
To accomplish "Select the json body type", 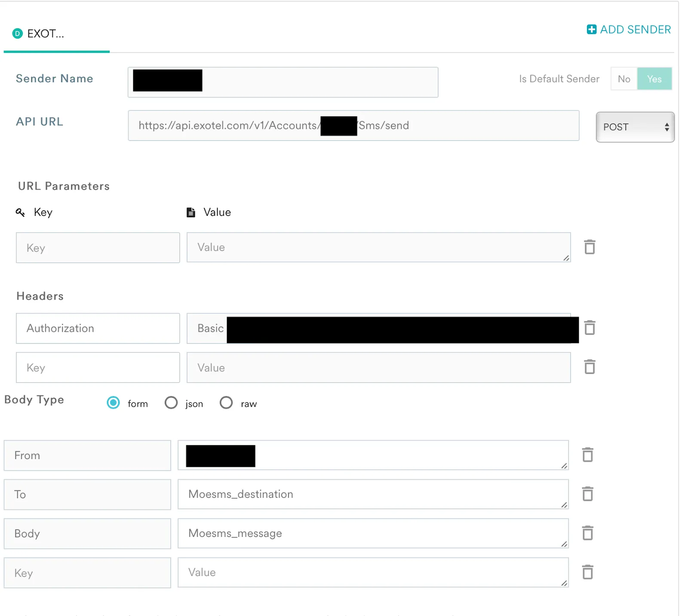I will click(171, 403).
